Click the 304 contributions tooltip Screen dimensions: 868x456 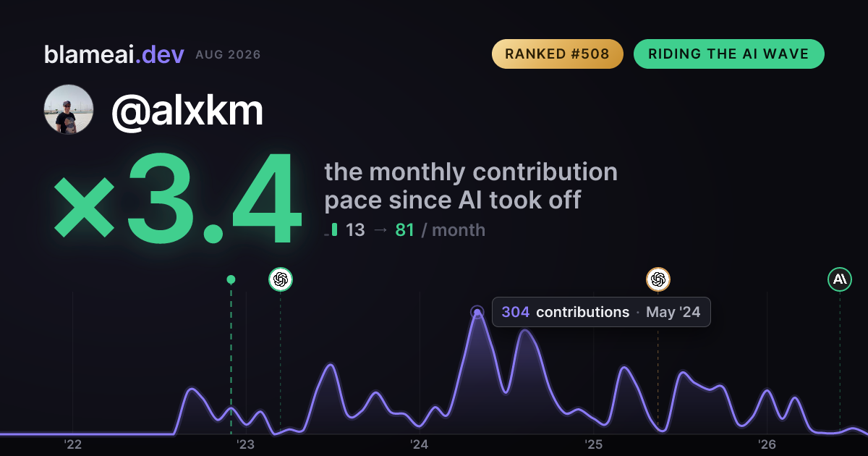coord(601,312)
